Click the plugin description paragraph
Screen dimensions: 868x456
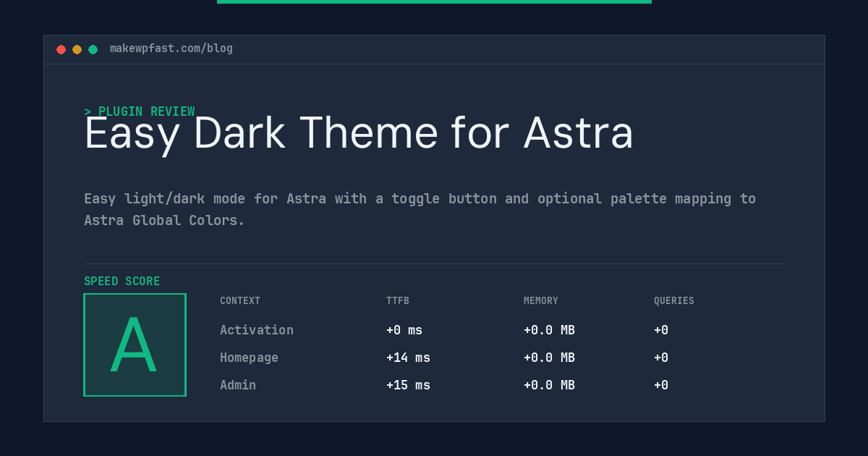pyautogui.click(x=420, y=209)
